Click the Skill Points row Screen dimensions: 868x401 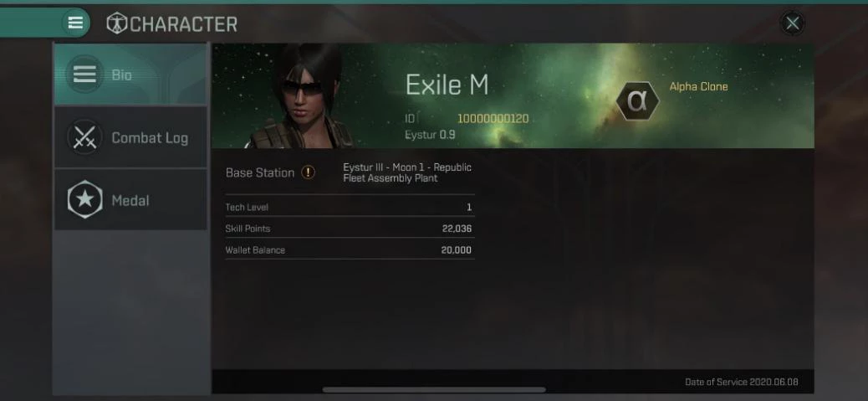[350, 229]
